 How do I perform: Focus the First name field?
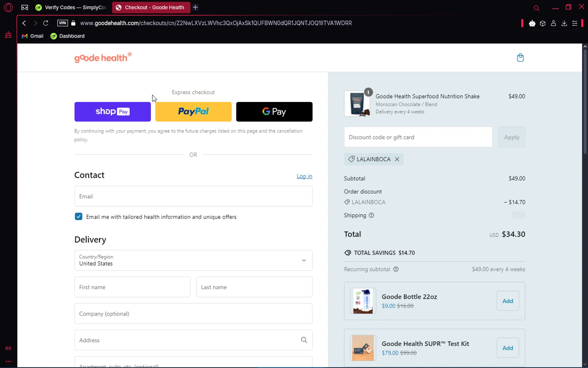(x=132, y=287)
